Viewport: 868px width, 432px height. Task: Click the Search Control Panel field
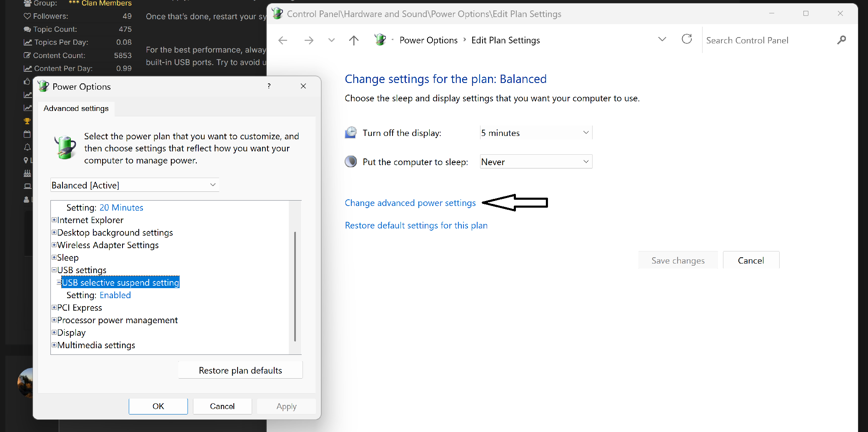[x=767, y=40]
